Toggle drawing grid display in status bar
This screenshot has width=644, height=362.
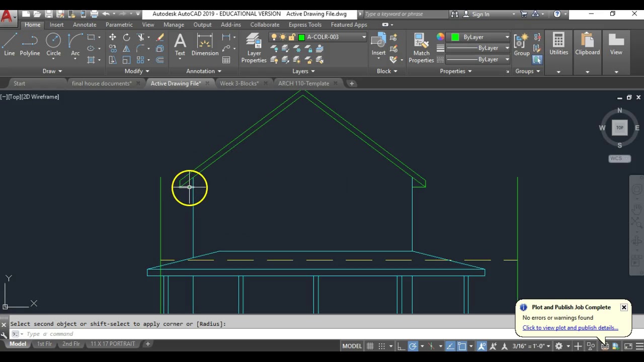click(370, 346)
